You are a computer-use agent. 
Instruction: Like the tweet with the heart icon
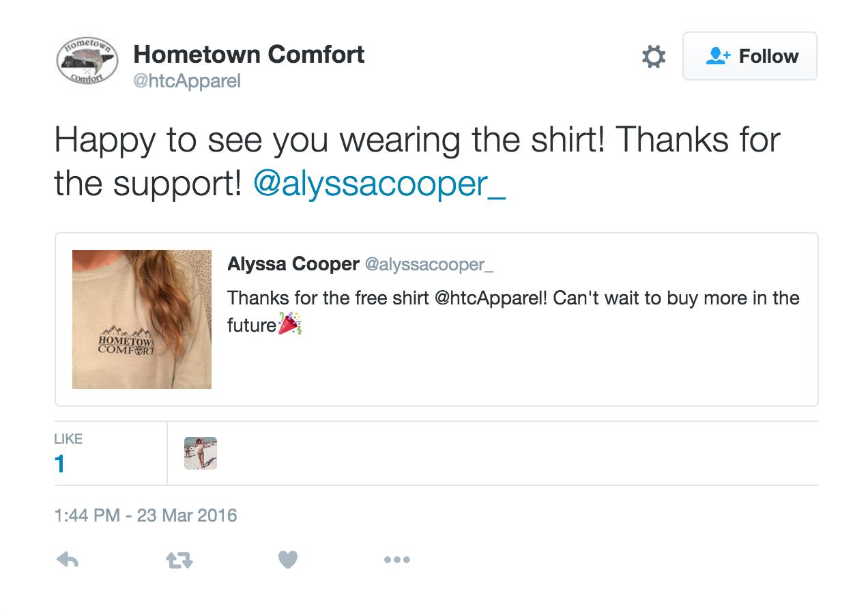(x=288, y=559)
